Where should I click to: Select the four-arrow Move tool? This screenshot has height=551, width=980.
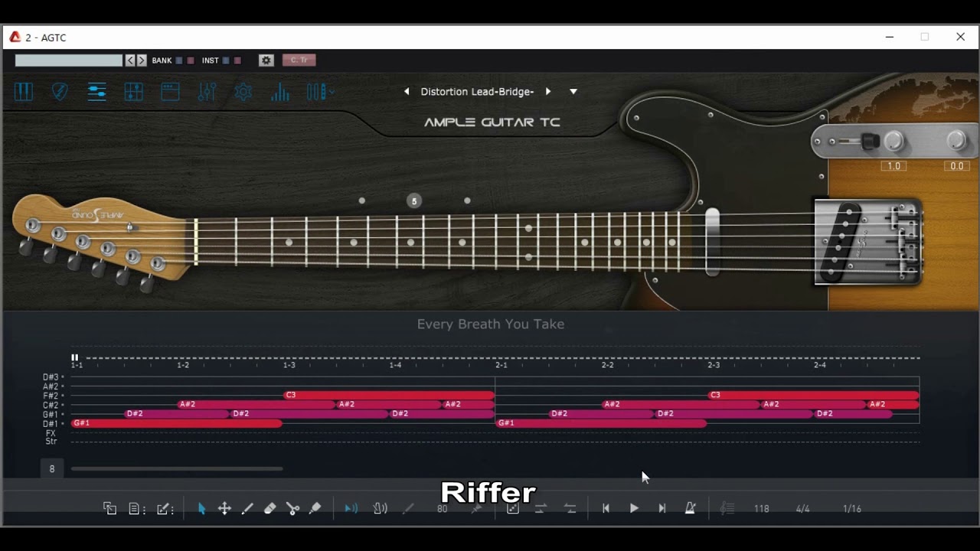pos(224,509)
